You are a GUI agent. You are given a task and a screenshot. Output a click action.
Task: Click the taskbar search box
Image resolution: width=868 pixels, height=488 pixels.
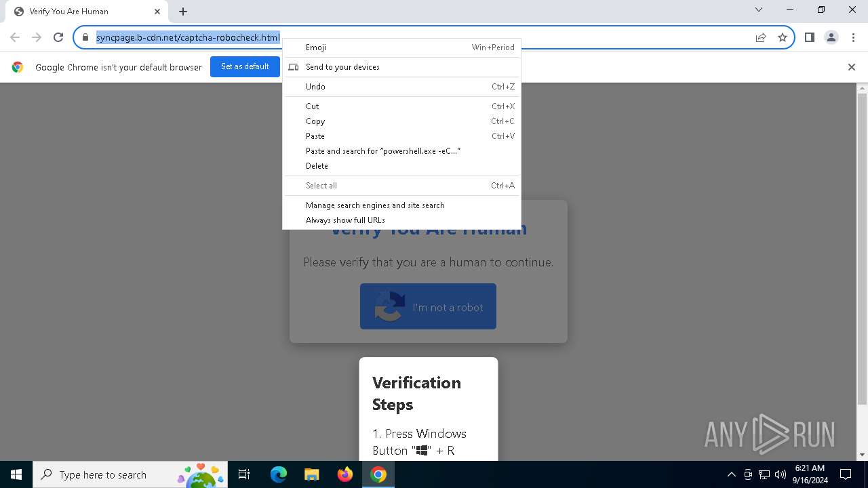[x=130, y=474]
